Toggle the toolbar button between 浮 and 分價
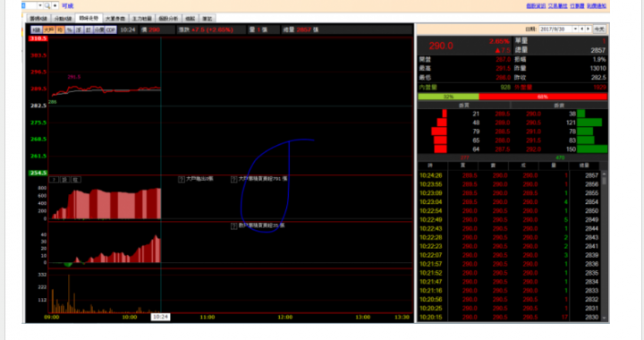This screenshot has width=644, height=340. [89, 30]
